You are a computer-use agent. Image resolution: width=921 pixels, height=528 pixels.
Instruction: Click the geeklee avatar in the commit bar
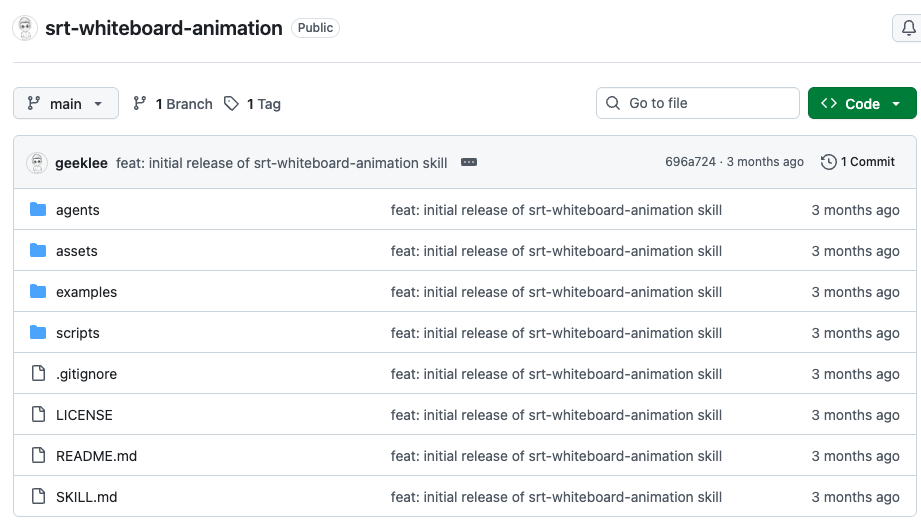click(x=37, y=163)
